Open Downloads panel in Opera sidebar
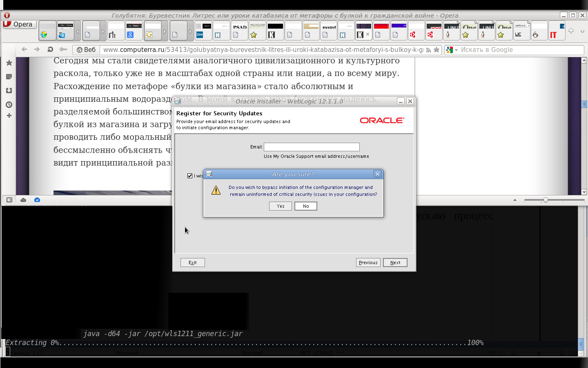Viewport: 588px width, 368px height. click(x=9, y=91)
